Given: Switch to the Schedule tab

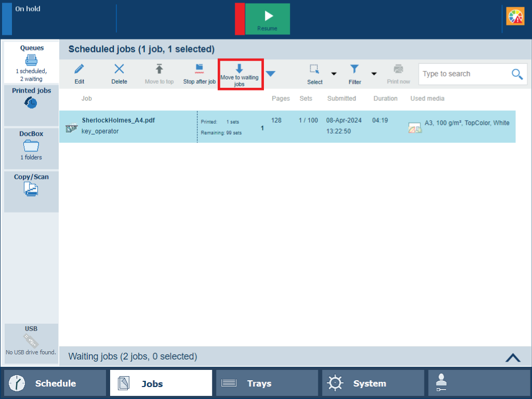Looking at the screenshot, I should click(55, 383).
